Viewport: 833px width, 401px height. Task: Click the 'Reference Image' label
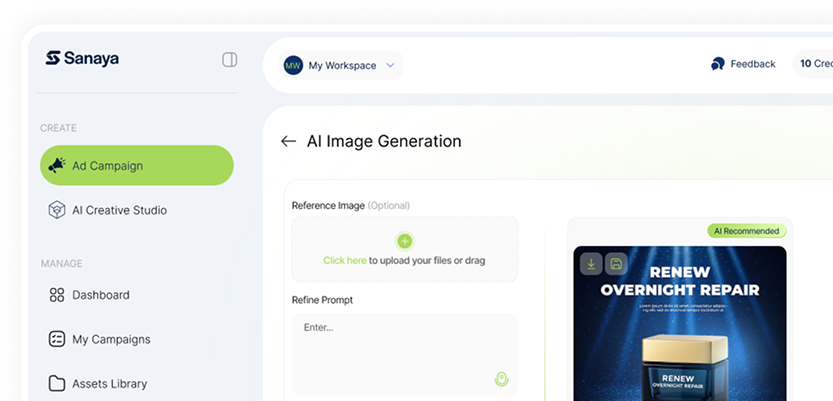coord(328,206)
